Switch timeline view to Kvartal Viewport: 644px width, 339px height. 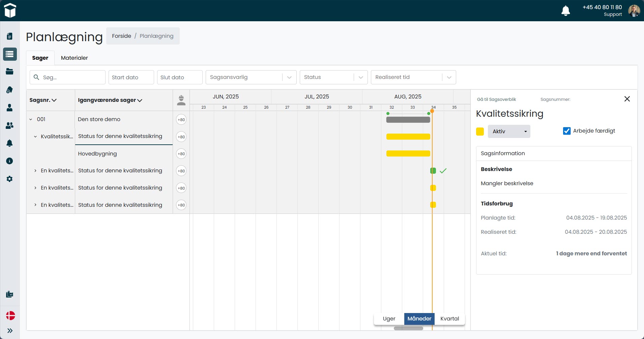449,319
